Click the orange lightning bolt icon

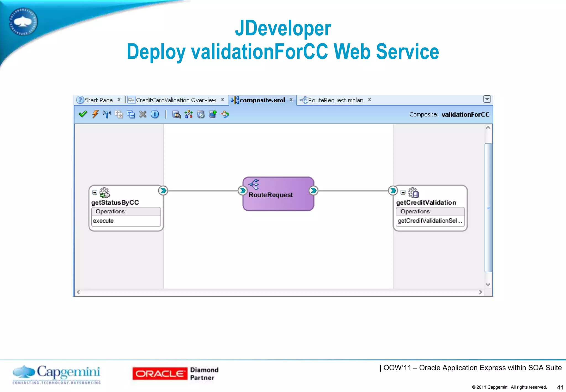pos(95,114)
